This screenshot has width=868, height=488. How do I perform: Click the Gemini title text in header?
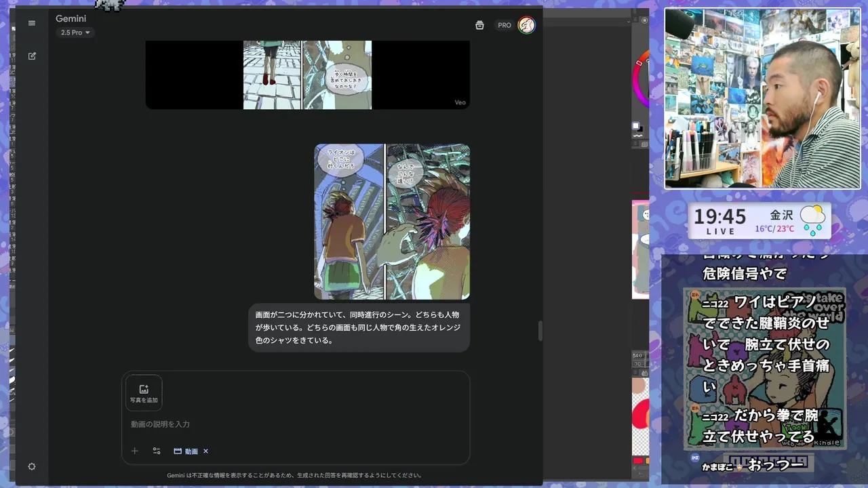[71, 18]
